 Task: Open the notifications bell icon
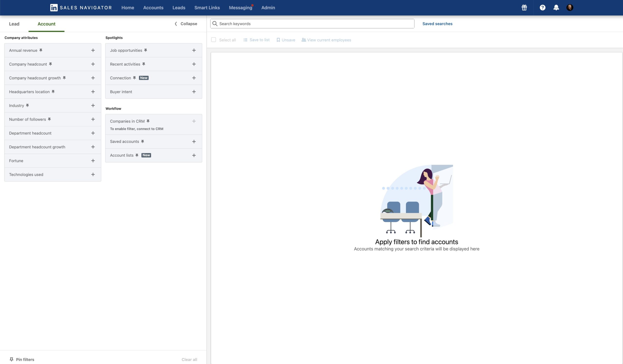coord(556,8)
